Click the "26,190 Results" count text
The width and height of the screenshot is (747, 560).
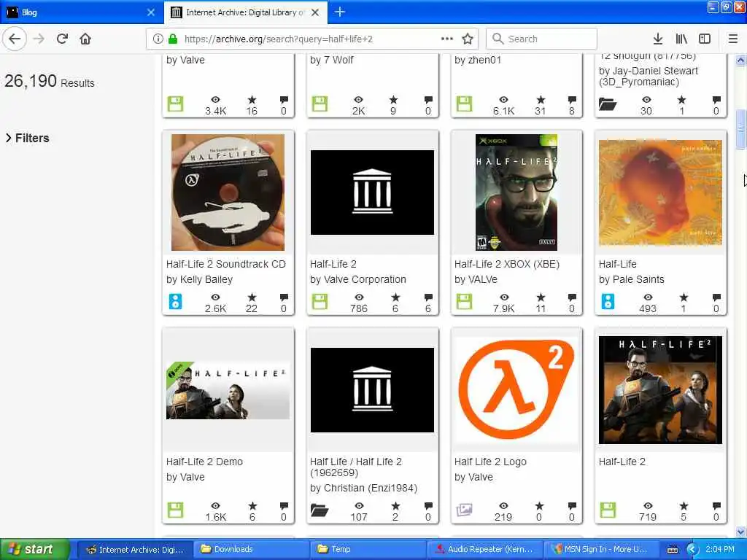click(x=50, y=82)
